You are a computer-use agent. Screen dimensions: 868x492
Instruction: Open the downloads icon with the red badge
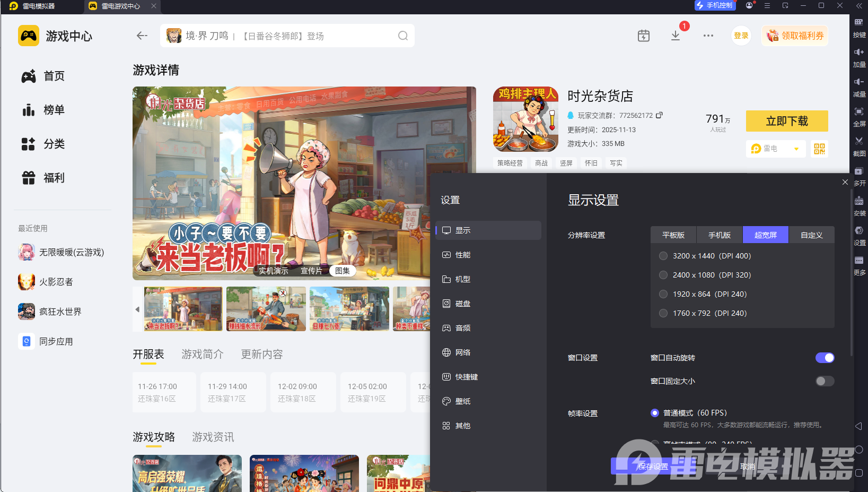(676, 36)
